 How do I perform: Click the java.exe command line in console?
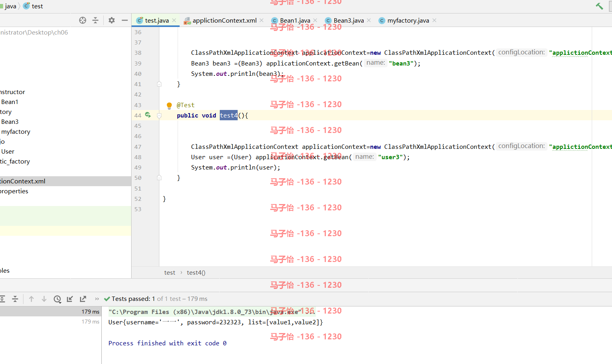point(211,312)
